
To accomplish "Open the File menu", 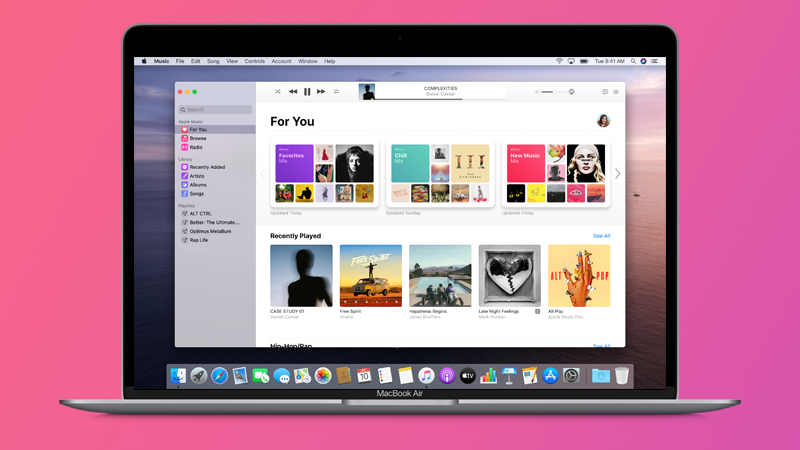I will tap(180, 61).
